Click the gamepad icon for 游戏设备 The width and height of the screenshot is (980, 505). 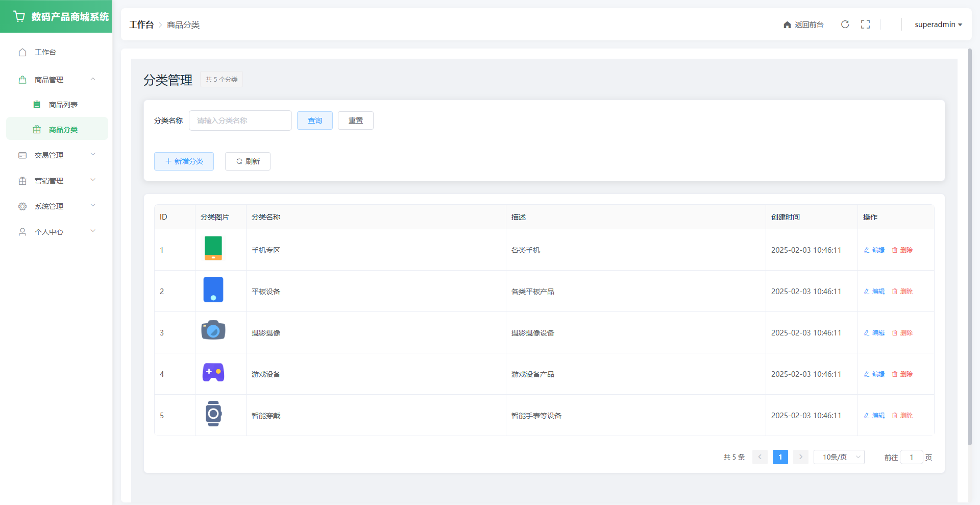click(213, 373)
